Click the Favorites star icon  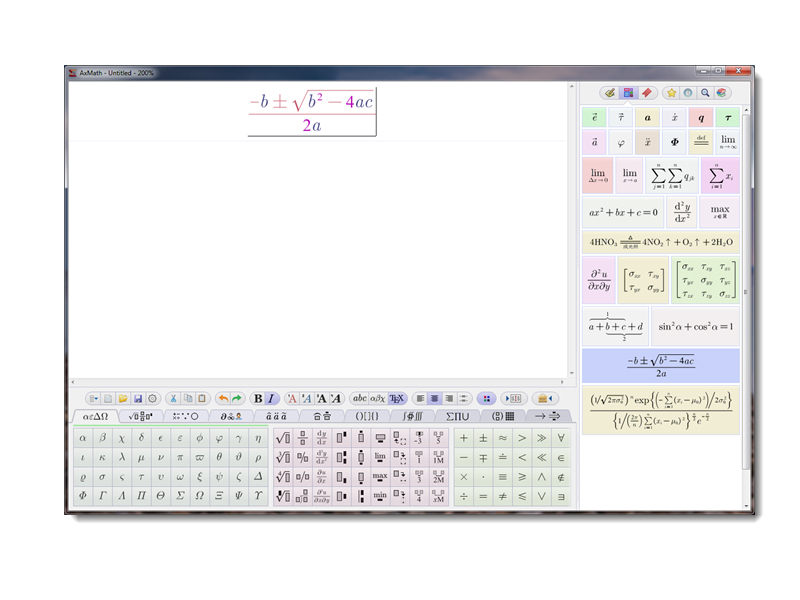[673, 89]
